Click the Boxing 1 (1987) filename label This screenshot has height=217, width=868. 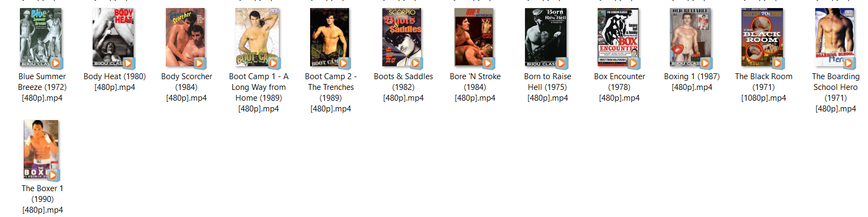pos(692,82)
